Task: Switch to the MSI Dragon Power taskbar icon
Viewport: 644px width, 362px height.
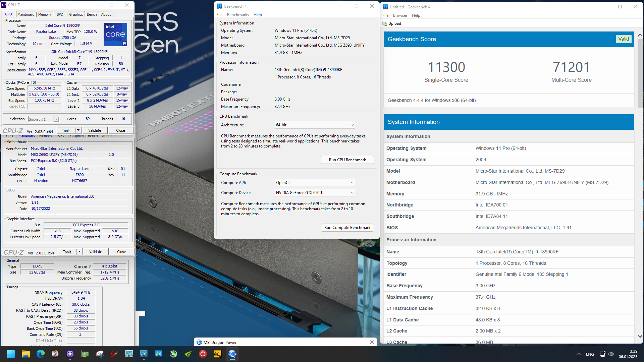Action: pyautogui.click(x=232, y=354)
